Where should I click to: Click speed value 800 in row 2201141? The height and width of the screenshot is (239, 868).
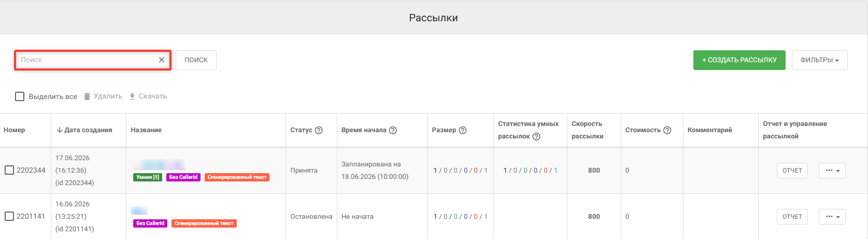pos(594,217)
